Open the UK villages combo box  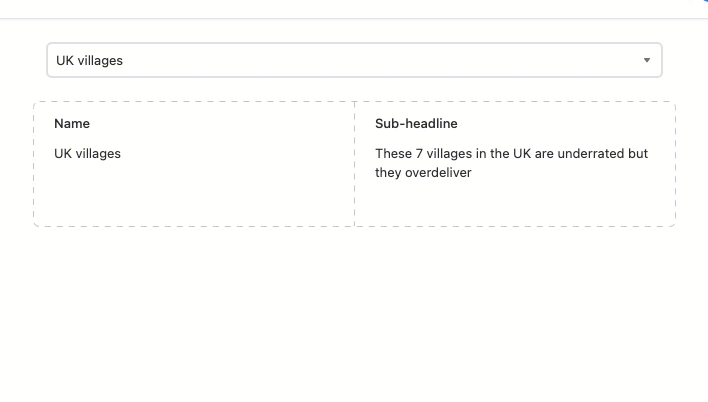354,60
